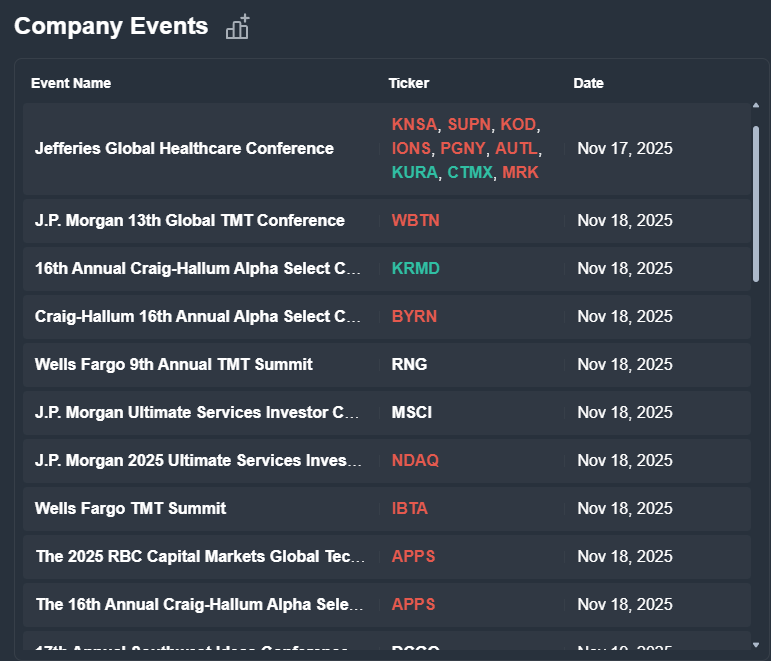This screenshot has width=771, height=661.
Task: Open the Wells Fargo 9th Annual TMT Summit event
Action: pyautogui.click(x=174, y=364)
